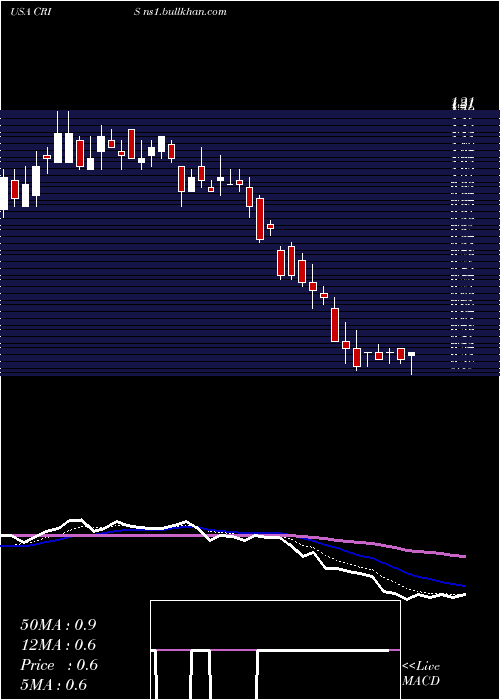Viewport: 500px width, 700px height.
Task: Click the '5MA : 0.6' value
Action: 54,685
